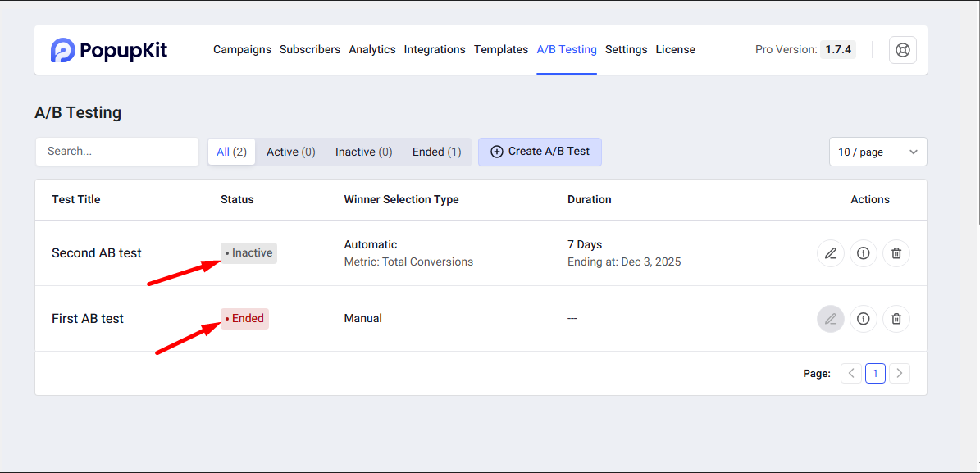Screen dimensions: 980x473
Task: Go to previous page arrow
Action: click(x=851, y=374)
